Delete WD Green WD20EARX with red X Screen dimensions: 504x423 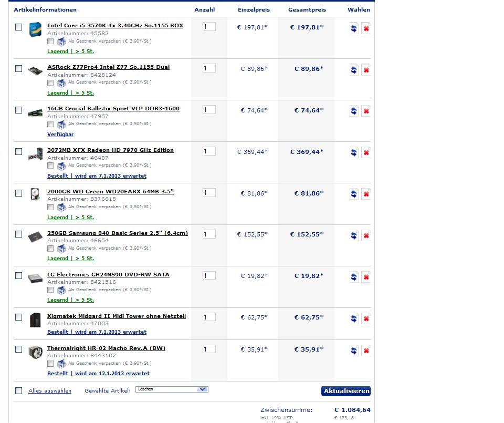[366, 194]
